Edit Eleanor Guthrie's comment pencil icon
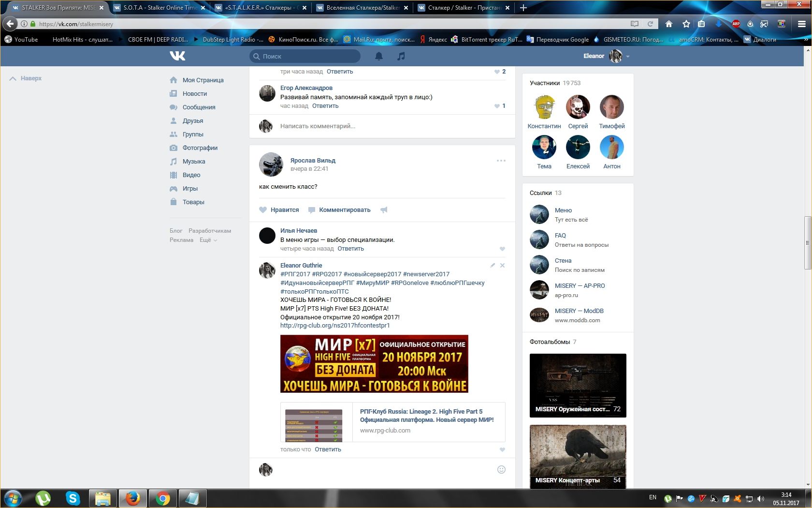This screenshot has height=508, width=812. [x=493, y=265]
